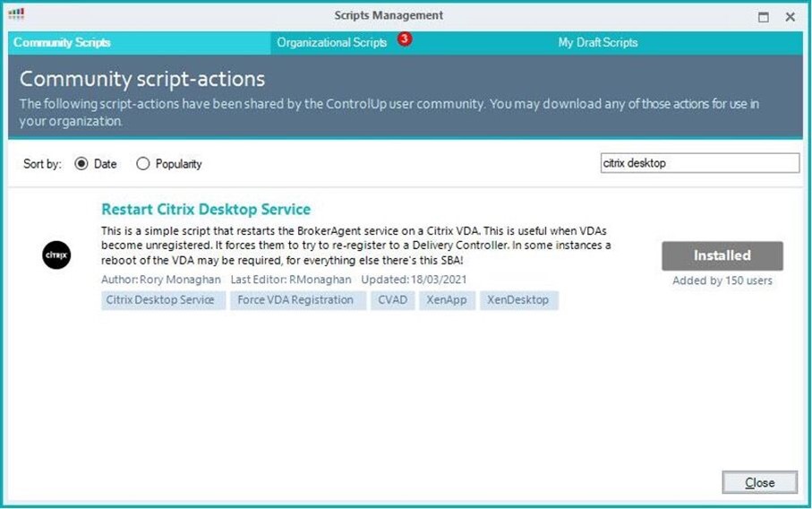Click the CVAD tag
This screenshot has height=509, width=812.
click(392, 300)
